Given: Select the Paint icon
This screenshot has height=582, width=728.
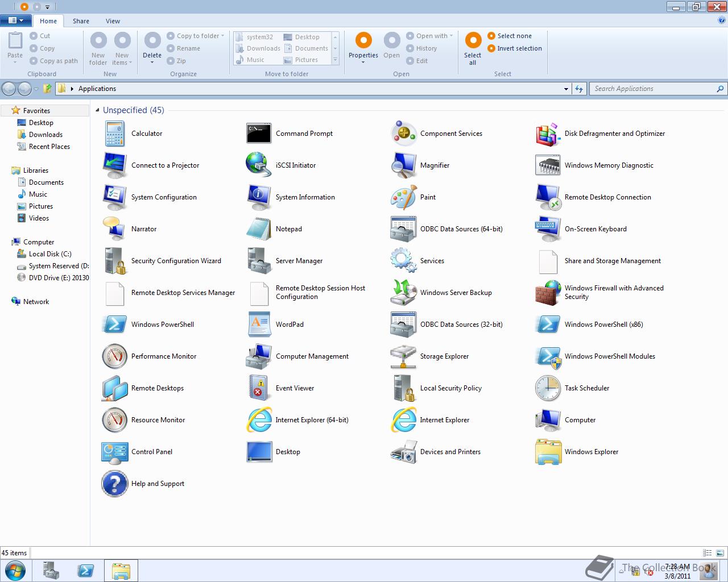Looking at the screenshot, I should click(404, 197).
